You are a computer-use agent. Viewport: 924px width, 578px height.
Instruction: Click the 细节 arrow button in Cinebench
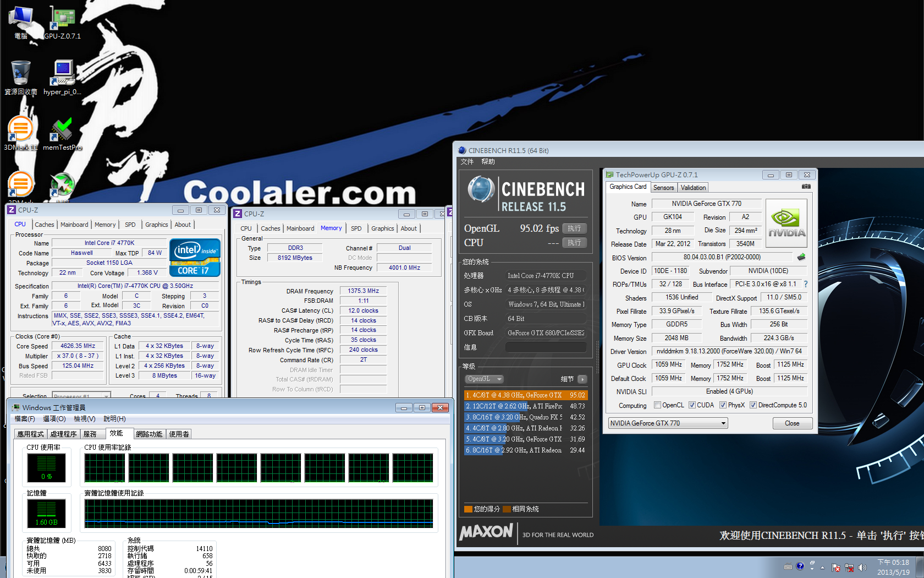coord(582,379)
